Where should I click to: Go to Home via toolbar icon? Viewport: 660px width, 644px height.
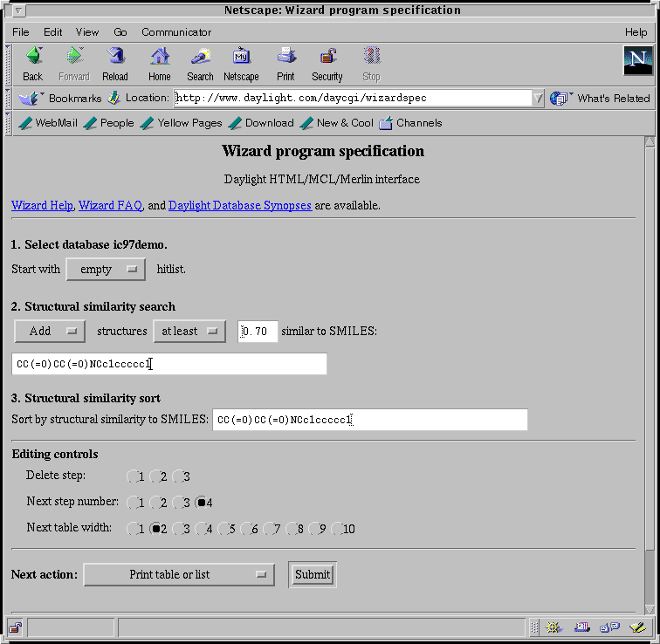159,58
